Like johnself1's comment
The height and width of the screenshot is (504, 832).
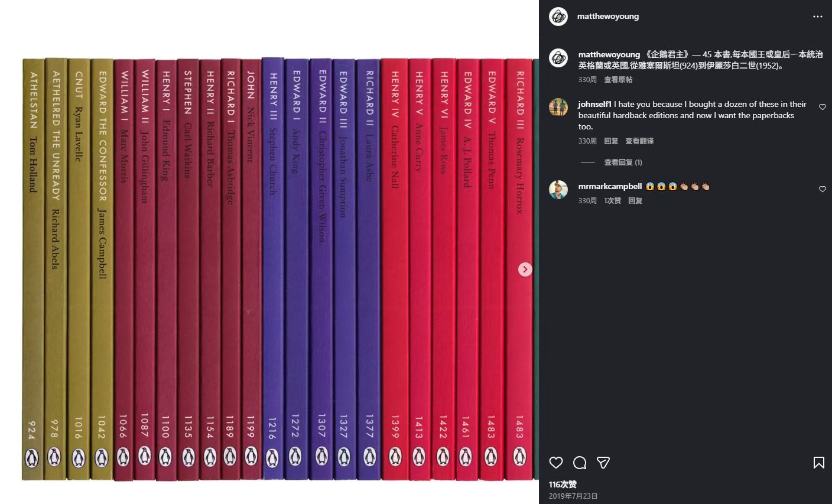click(822, 107)
